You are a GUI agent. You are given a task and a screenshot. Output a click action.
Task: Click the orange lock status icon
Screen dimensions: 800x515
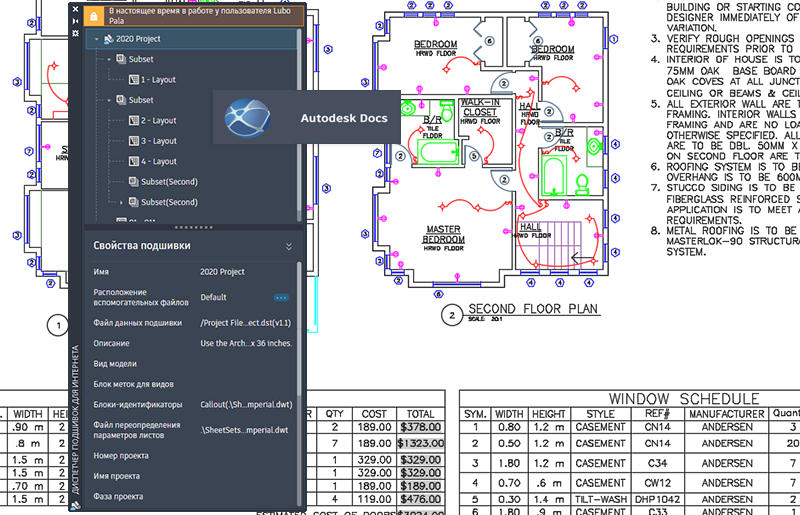pyautogui.click(x=94, y=16)
